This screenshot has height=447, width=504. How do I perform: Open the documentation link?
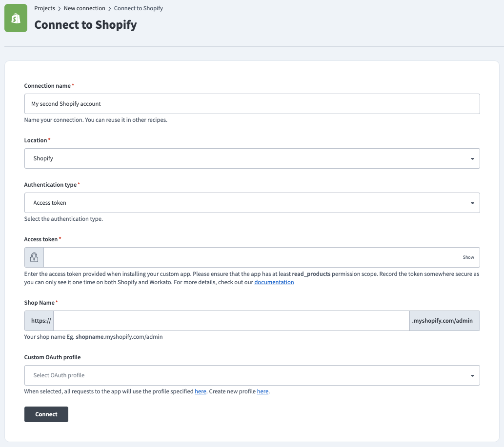pos(274,282)
